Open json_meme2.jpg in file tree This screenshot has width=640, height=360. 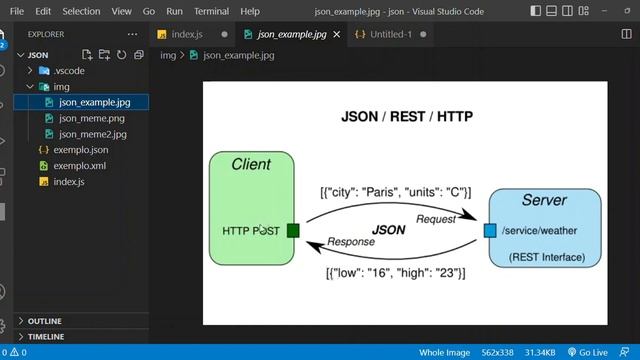(x=82, y=134)
